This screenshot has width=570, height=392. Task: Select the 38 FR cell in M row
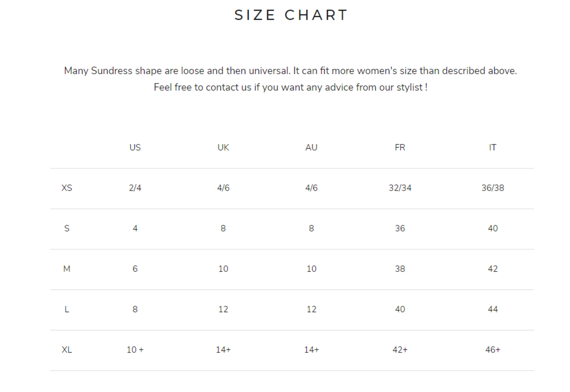click(x=400, y=269)
